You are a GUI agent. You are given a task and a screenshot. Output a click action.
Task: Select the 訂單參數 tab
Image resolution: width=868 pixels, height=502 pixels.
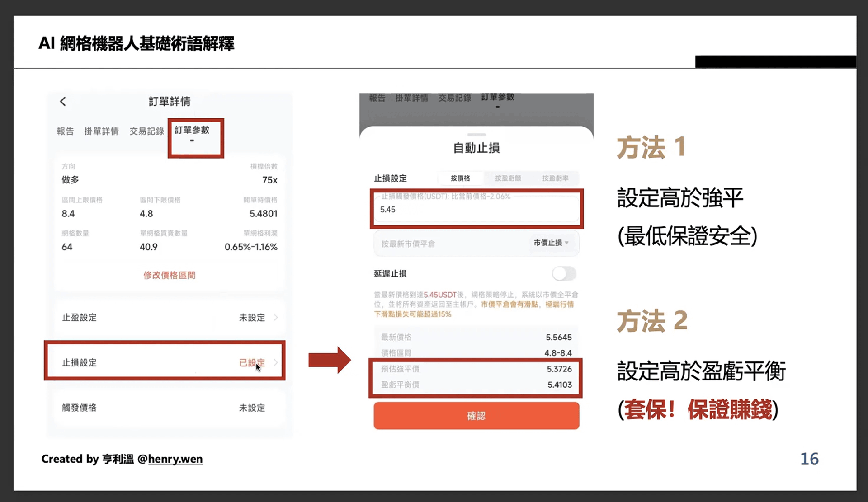pos(192,131)
